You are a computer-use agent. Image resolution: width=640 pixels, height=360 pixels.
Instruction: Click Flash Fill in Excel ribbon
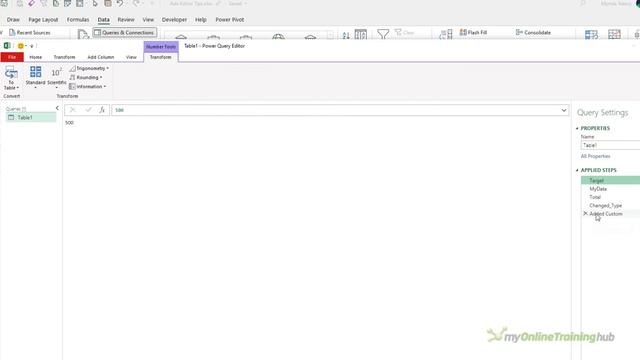tap(473, 32)
